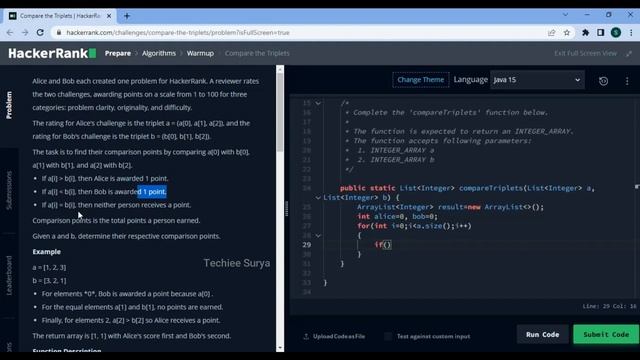Viewport: 640px width, 360px height.
Task: Close the Compare the Triplets tab
Action: (109, 16)
